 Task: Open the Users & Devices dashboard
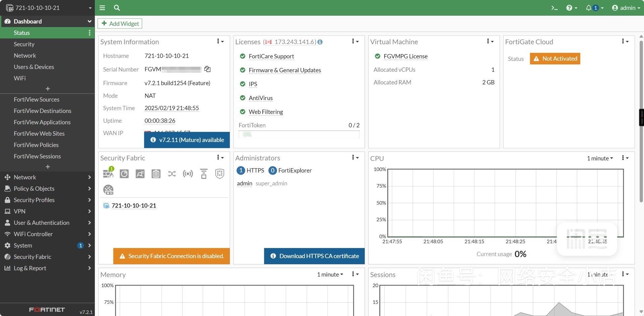click(x=34, y=67)
